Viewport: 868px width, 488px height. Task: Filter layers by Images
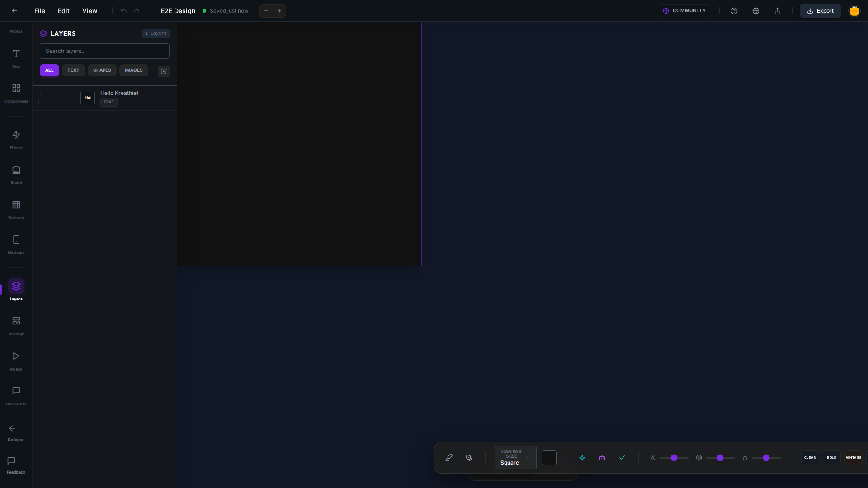[134, 70]
